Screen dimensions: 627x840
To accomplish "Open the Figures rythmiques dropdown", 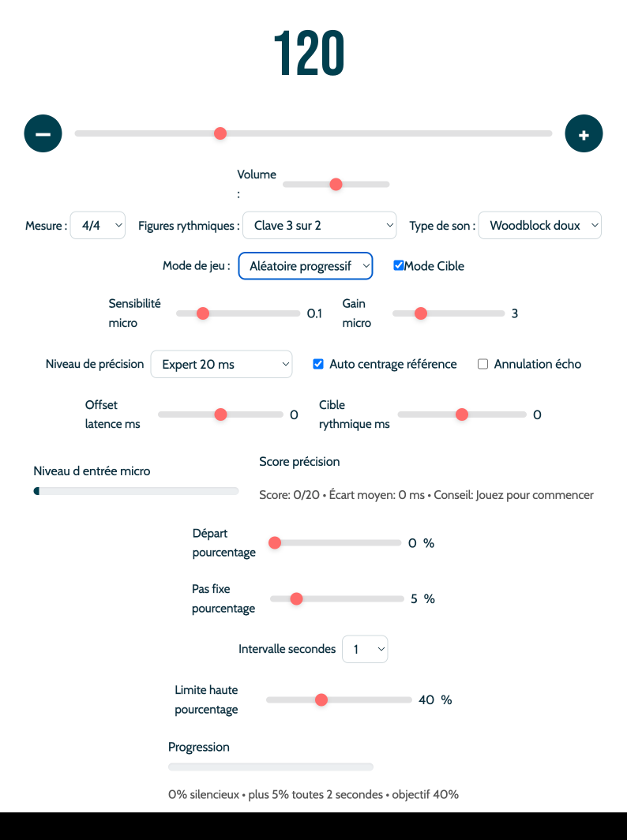I will pos(319,225).
